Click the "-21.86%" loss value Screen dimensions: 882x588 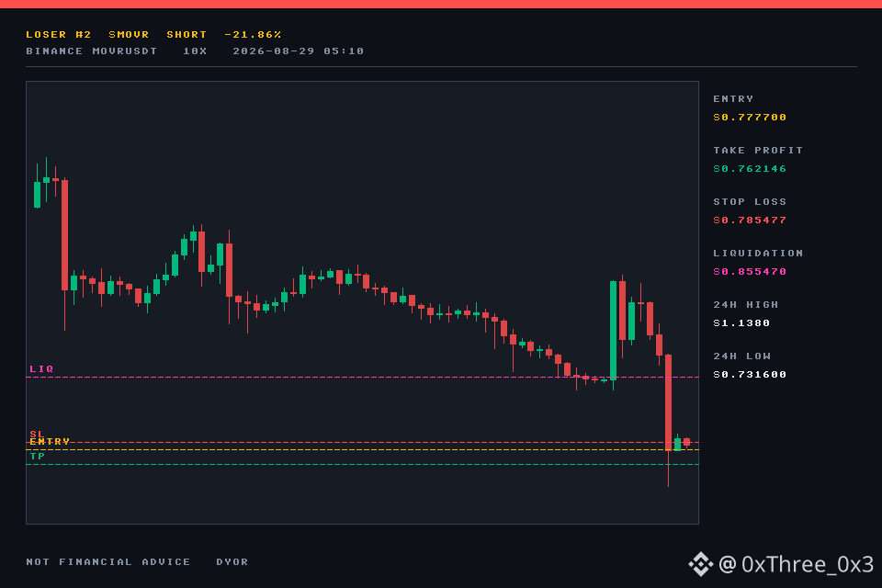253,34
